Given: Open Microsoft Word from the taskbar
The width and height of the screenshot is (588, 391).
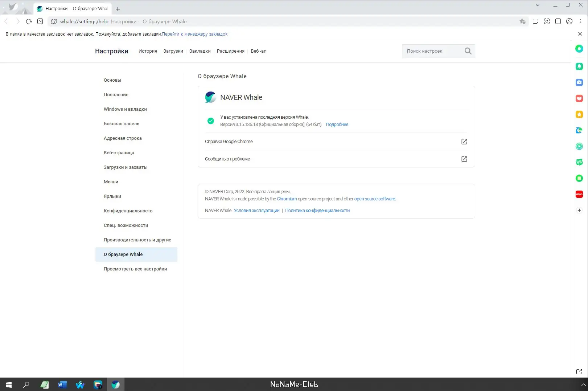Looking at the screenshot, I should tap(62, 384).
